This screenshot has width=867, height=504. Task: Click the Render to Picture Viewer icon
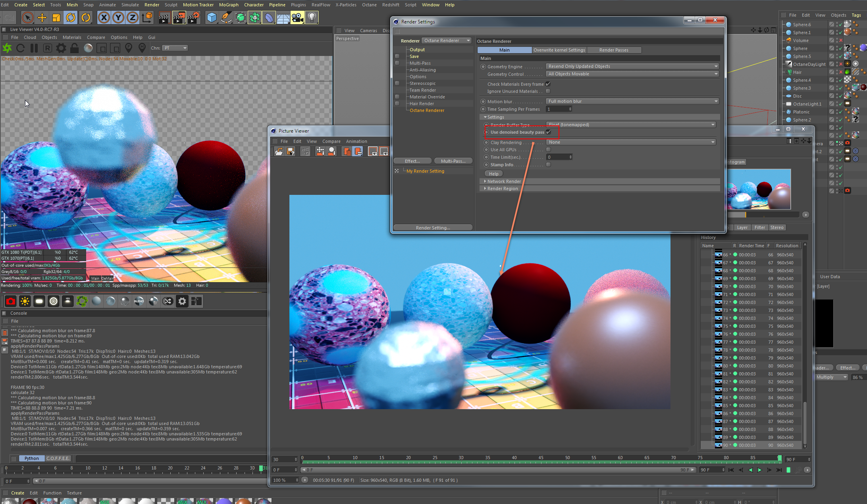(x=179, y=17)
